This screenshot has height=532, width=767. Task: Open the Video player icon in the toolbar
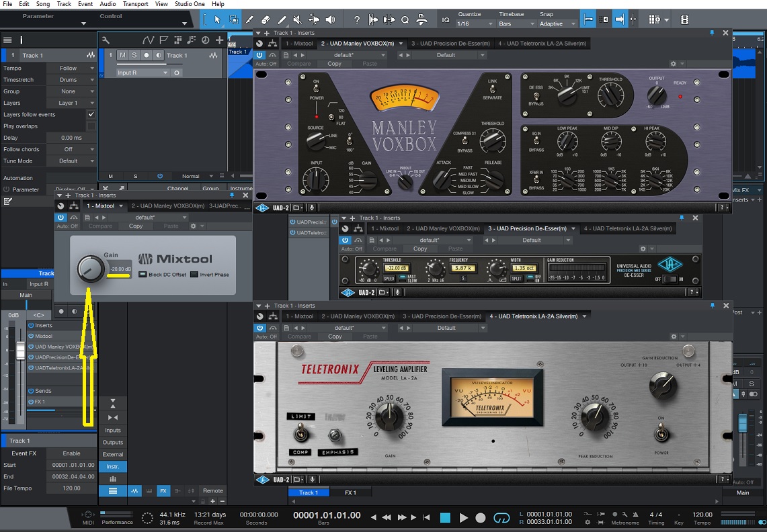685,19
